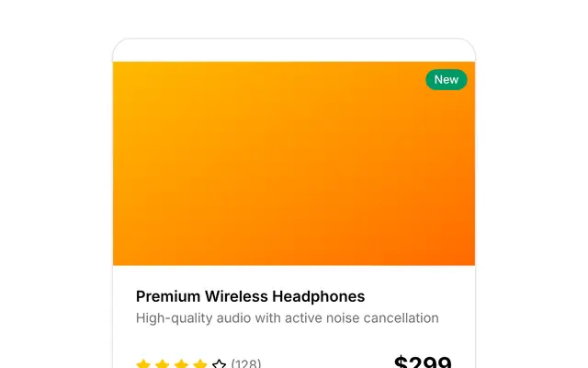
Task: Pick the dark orange corner of gradient
Action: coord(463,256)
